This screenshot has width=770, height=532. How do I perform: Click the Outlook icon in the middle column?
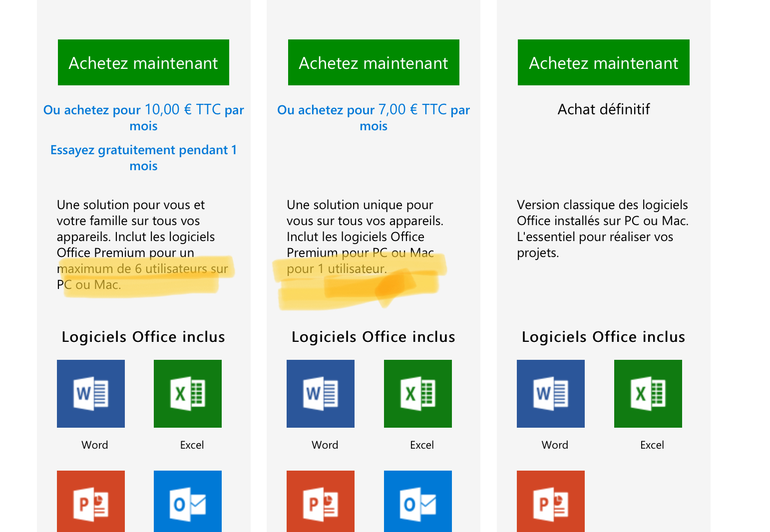point(418,501)
